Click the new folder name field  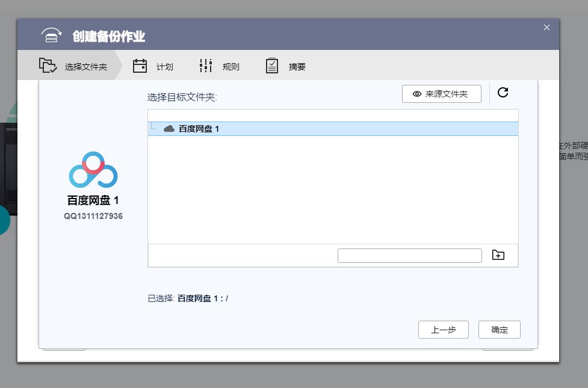coord(410,255)
